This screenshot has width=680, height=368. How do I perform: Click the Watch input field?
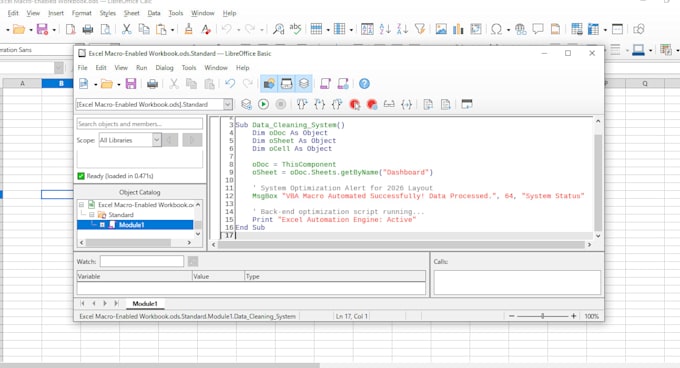click(x=142, y=261)
